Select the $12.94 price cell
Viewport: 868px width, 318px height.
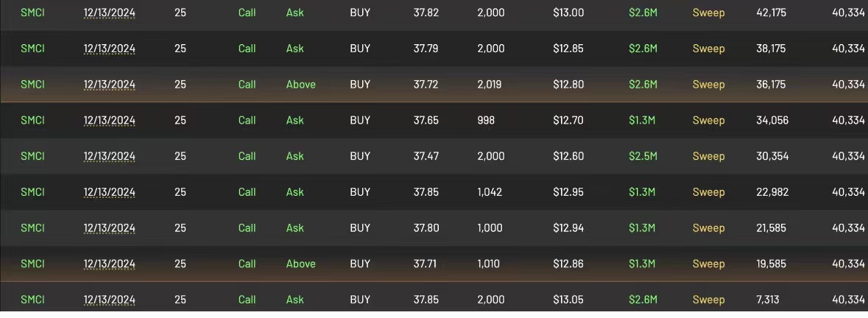point(568,228)
